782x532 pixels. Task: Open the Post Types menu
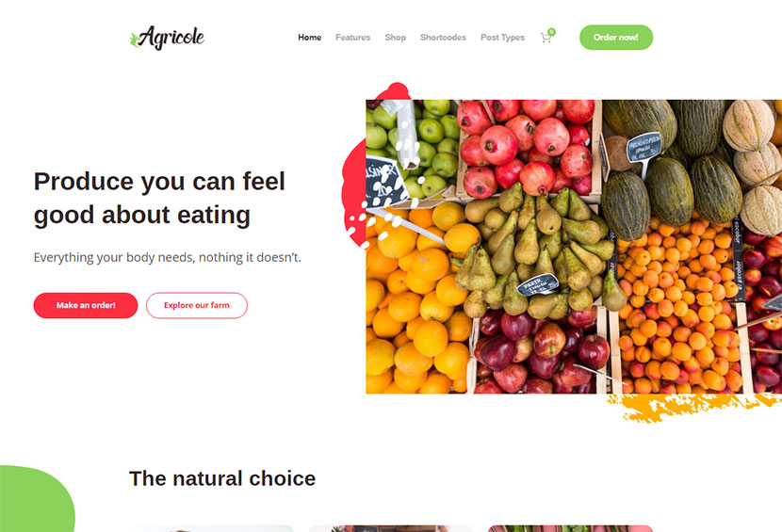click(x=502, y=38)
